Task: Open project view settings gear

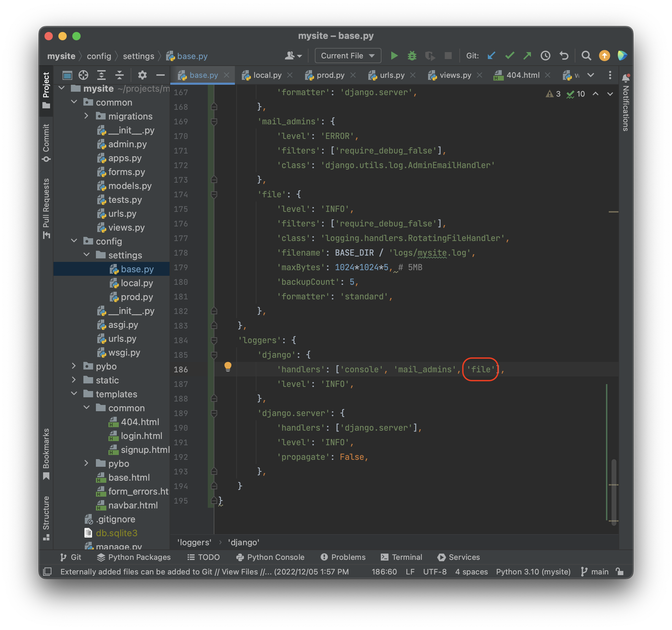Action: pyautogui.click(x=142, y=75)
